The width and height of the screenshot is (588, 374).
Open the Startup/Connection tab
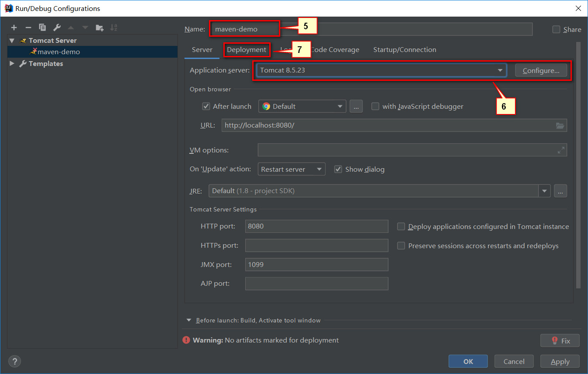pos(405,50)
